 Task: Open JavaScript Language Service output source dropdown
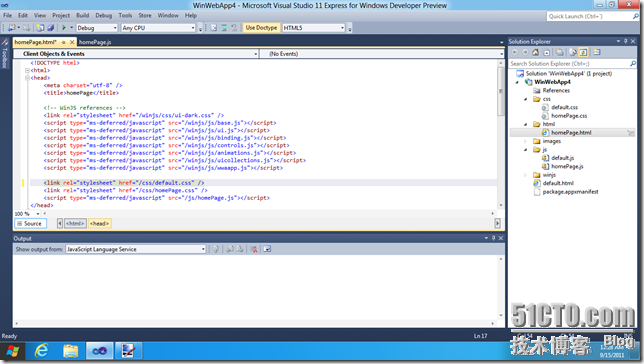(203, 249)
